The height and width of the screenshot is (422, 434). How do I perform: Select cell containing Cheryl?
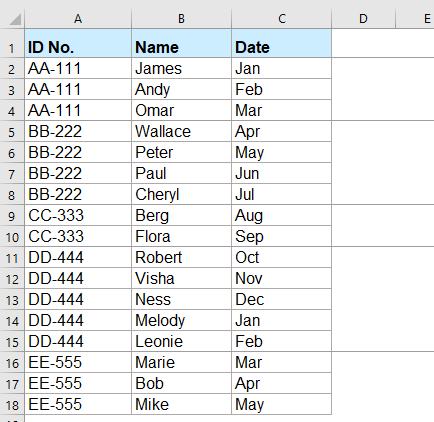(181, 194)
